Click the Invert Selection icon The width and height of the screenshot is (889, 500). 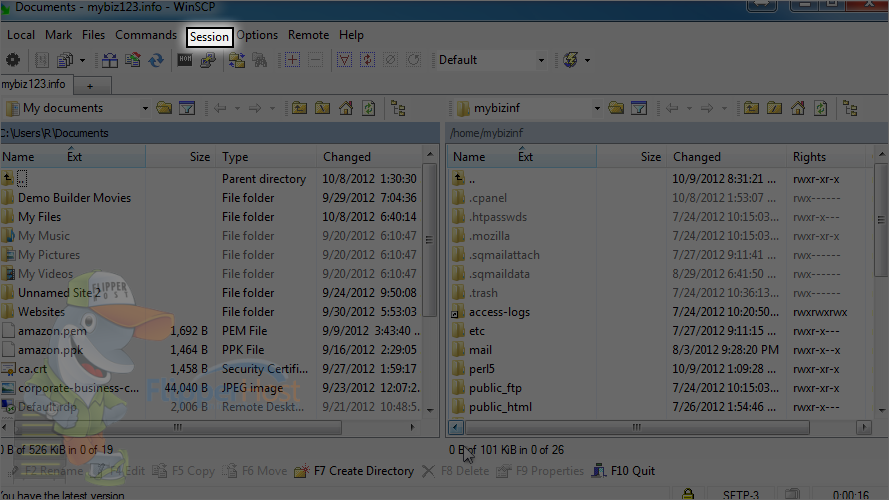[367, 60]
